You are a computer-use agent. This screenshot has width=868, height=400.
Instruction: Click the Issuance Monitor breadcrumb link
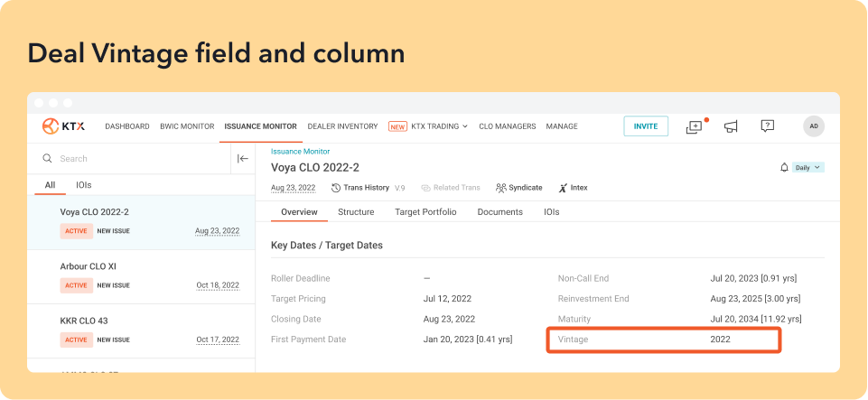pyautogui.click(x=300, y=152)
